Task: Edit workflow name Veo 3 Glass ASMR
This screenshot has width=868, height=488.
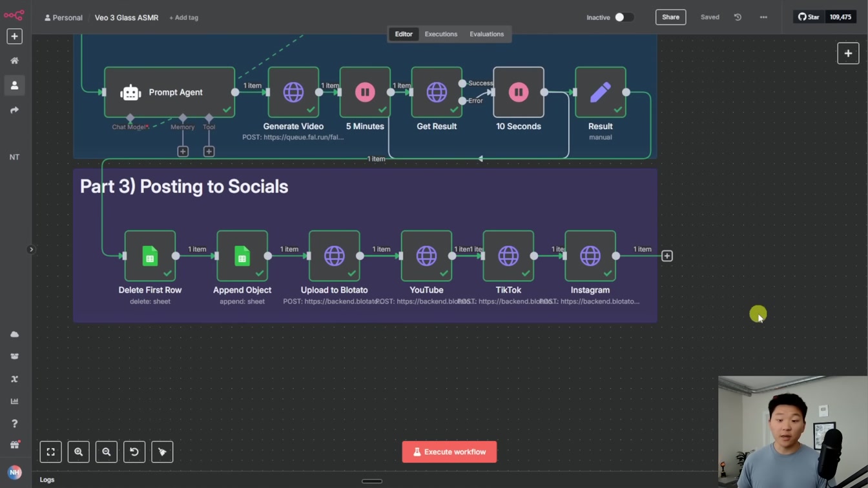Action: 127,17
